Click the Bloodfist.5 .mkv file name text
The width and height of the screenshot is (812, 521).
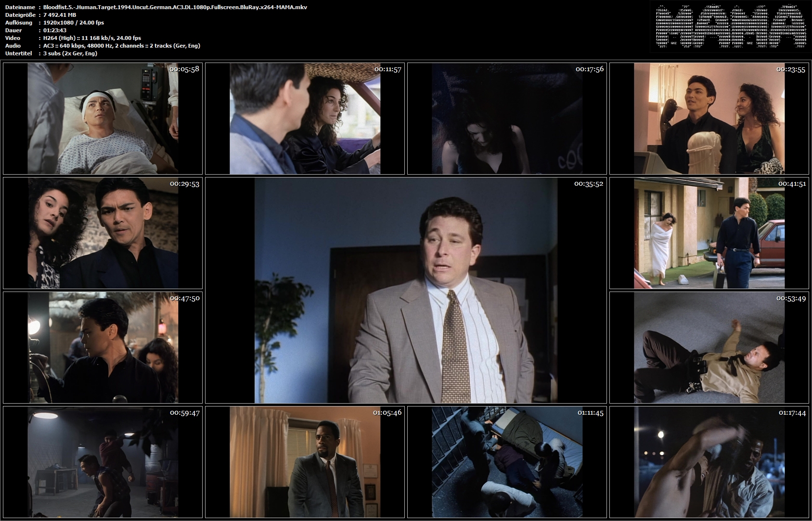click(x=175, y=7)
